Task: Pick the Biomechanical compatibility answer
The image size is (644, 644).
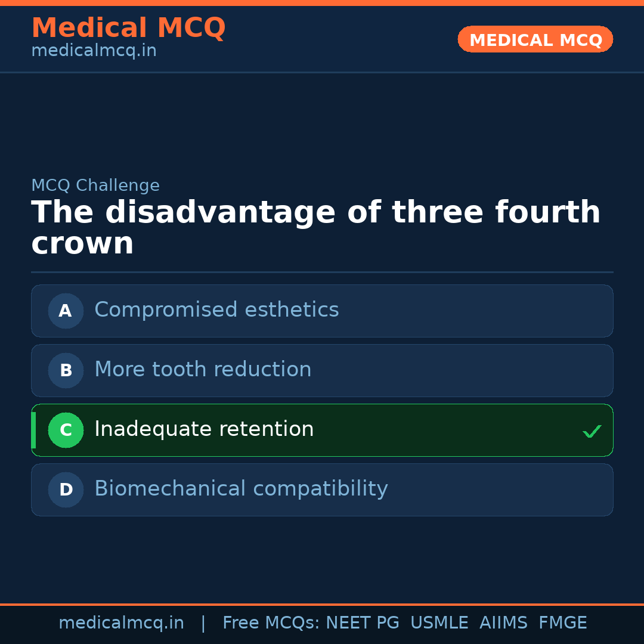Action: coord(241,489)
